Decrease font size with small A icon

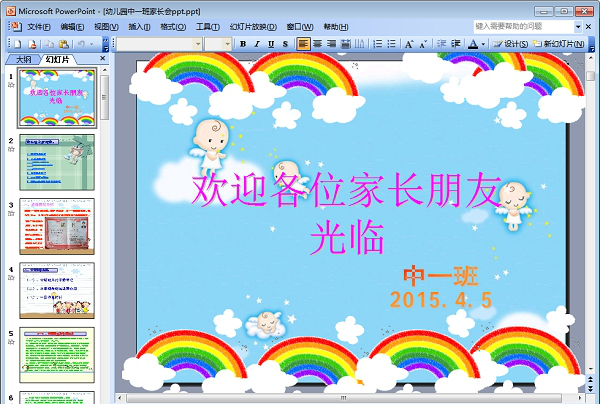(423, 44)
